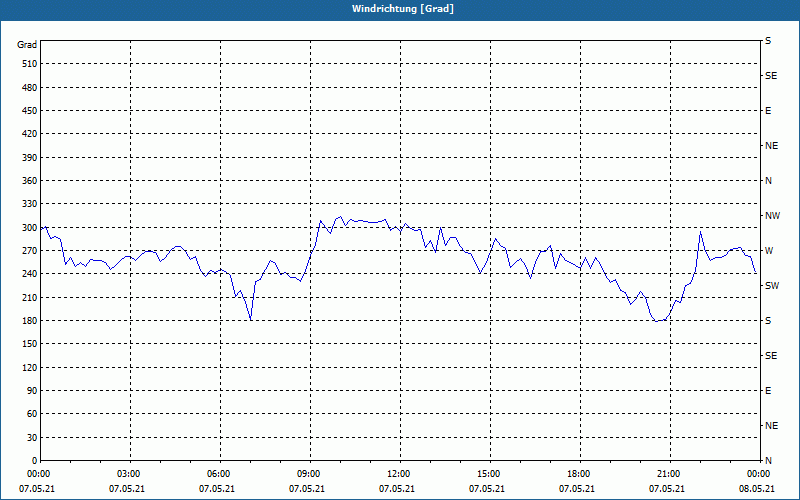
Task: Click the SW compass label on right axis
Action: (772, 286)
